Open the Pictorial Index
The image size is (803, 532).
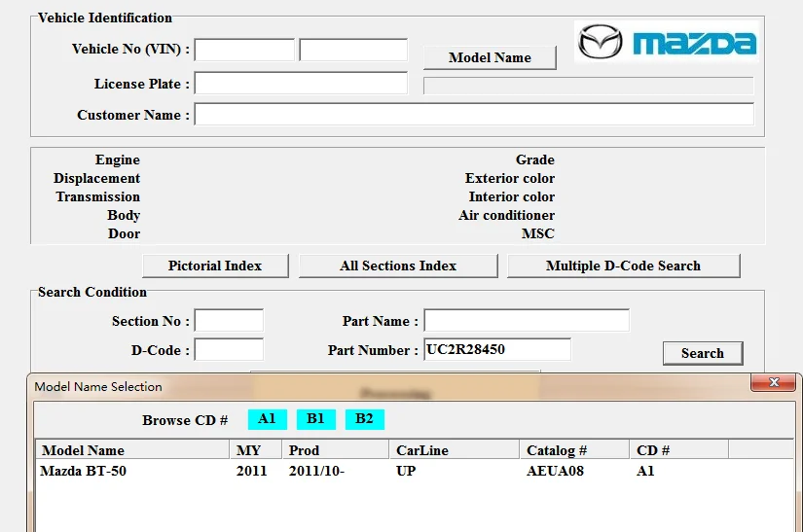215,266
